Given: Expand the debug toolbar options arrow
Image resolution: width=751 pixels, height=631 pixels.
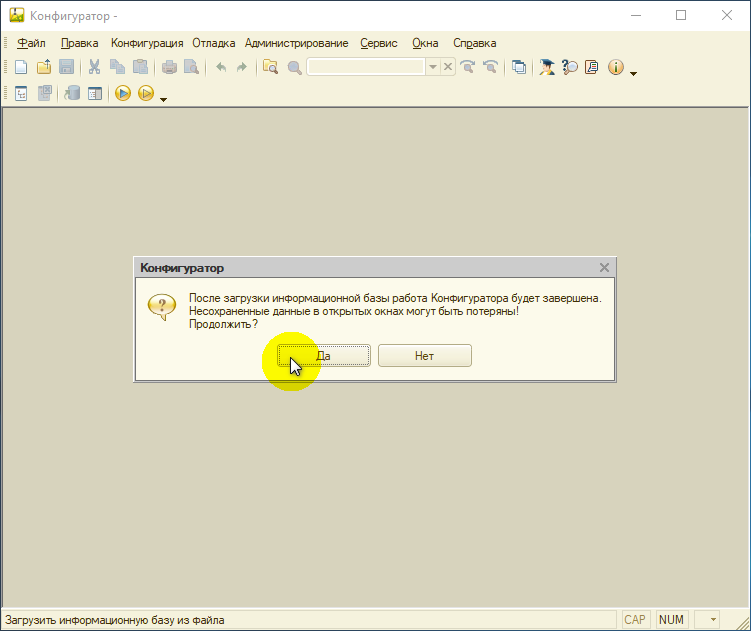Looking at the screenshot, I should [x=163, y=100].
